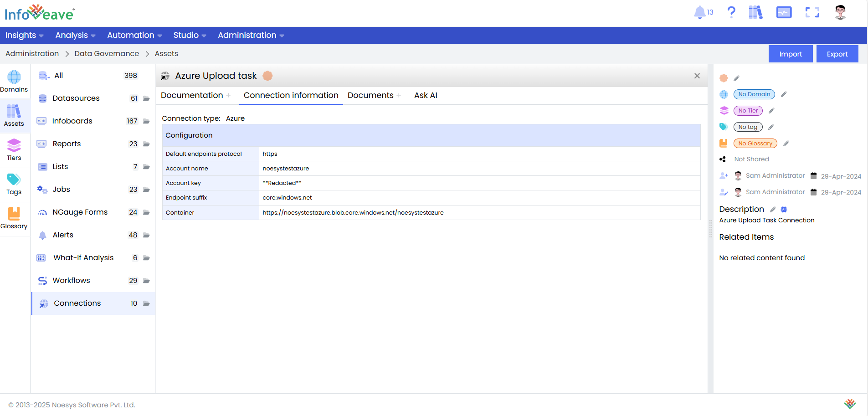
Task: Expand the Workflows folder icon
Action: click(146, 281)
